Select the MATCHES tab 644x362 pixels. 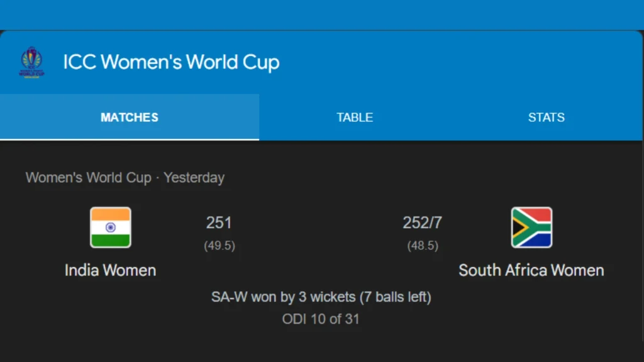pyautogui.click(x=129, y=117)
